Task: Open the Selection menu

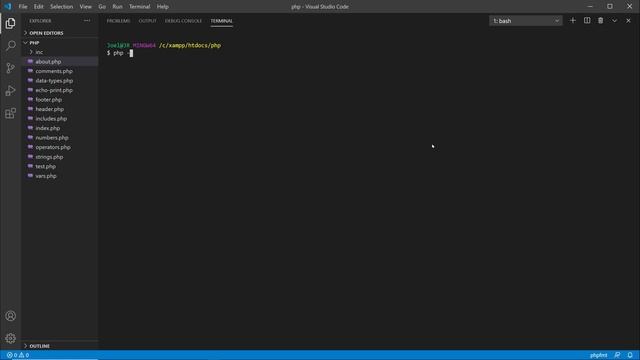Action: coord(62,7)
